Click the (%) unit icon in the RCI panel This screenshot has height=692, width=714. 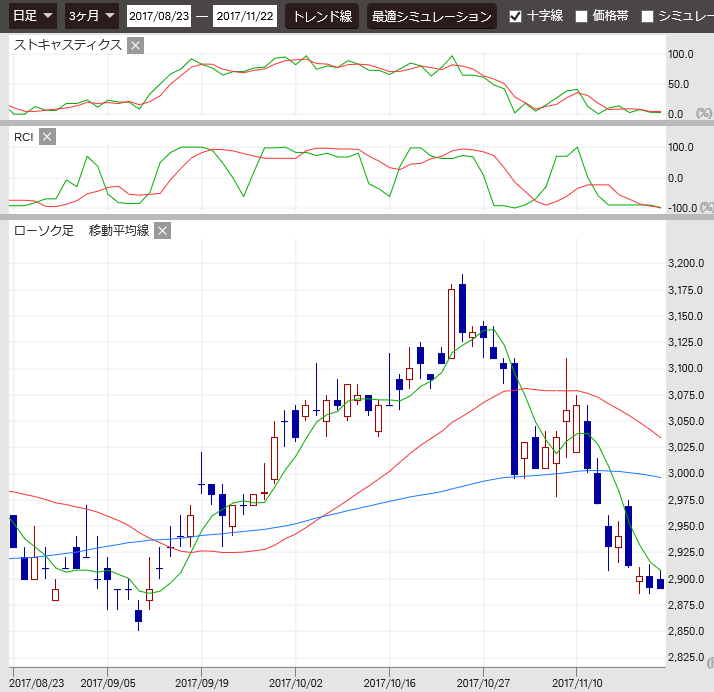705,208
